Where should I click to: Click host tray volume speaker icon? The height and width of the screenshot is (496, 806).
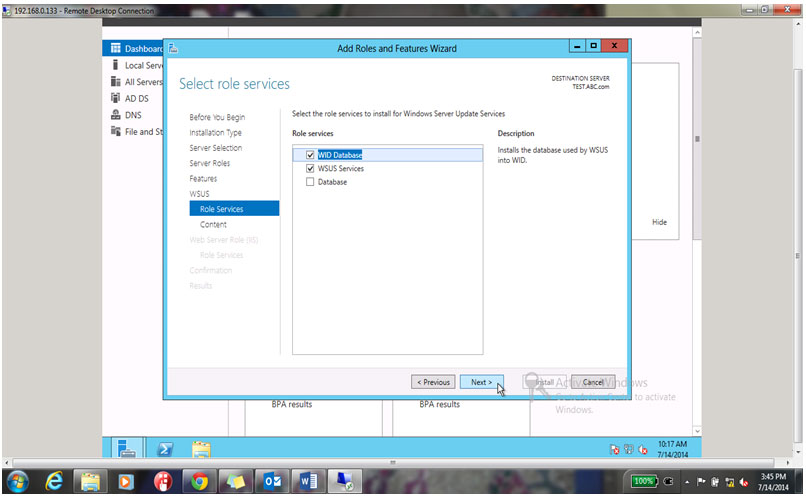coord(744,482)
